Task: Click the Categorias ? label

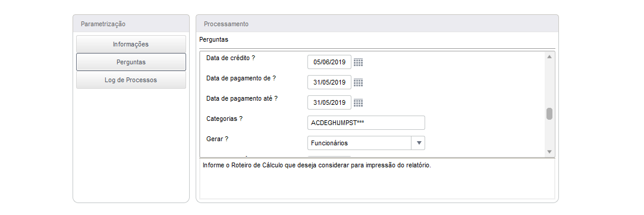Action: [x=224, y=119]
